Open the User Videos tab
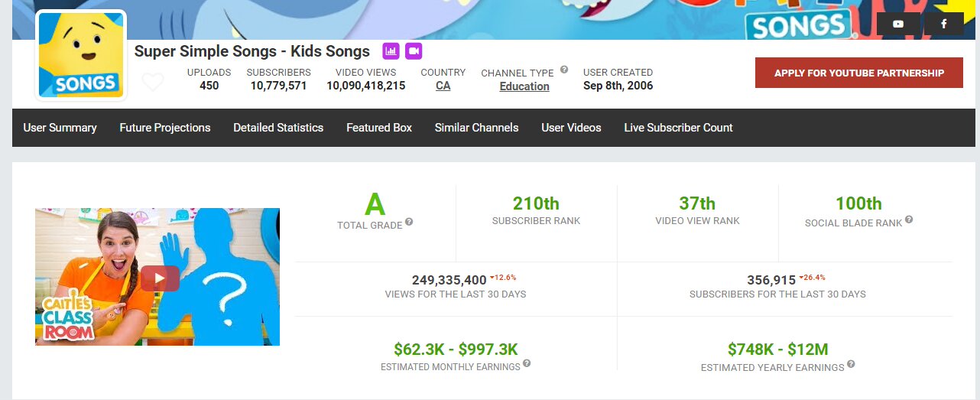 [571, 128]
